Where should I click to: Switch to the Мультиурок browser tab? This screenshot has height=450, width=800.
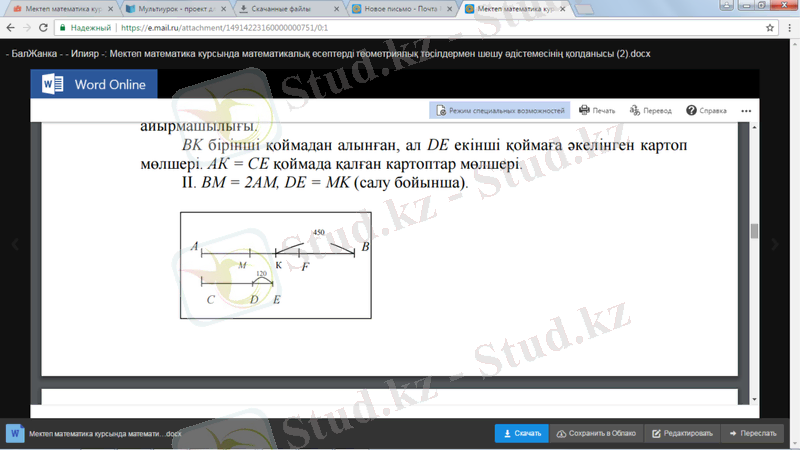(176, 9)
